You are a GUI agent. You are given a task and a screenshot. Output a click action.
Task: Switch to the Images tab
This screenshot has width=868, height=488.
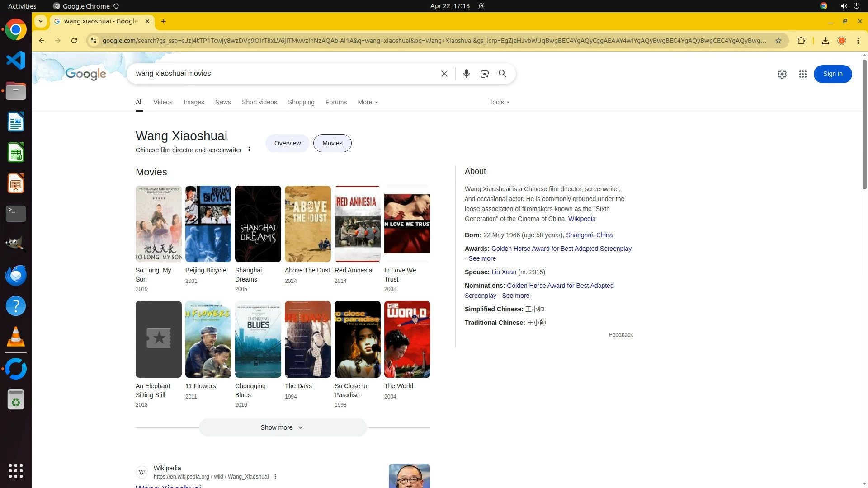click(193, 102)
